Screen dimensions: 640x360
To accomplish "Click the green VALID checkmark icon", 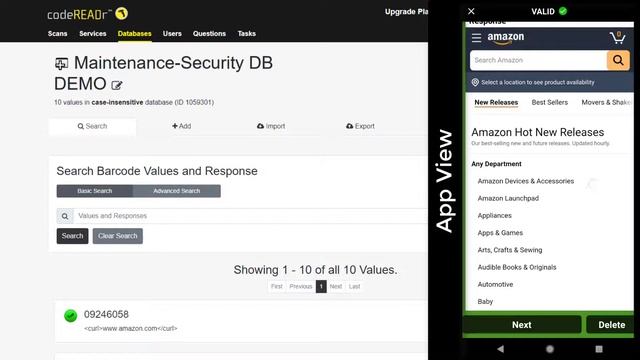I will pos(563,11).
